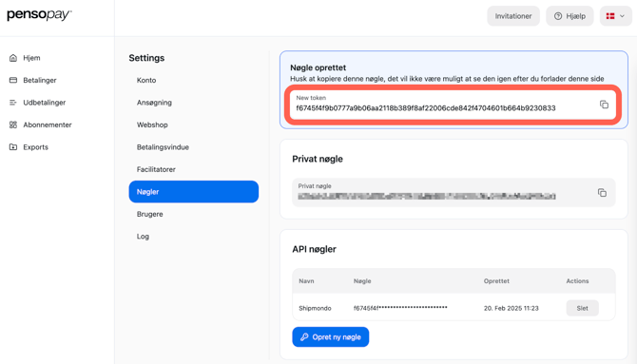The width and height of the screenshot is (637, 364).
Task: Click the Navn column header
Action: [x=306, y=281]
